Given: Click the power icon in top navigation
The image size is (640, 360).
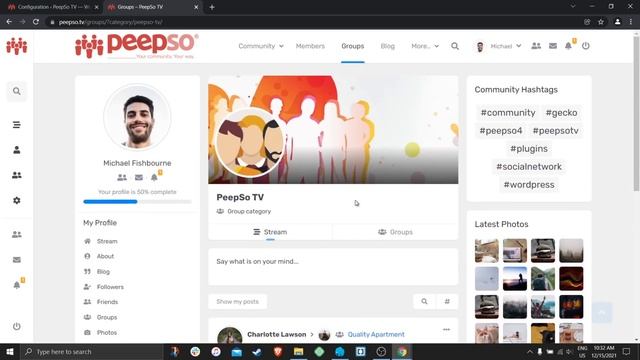Looking at the screenshot, I should (x=586, y=46).
